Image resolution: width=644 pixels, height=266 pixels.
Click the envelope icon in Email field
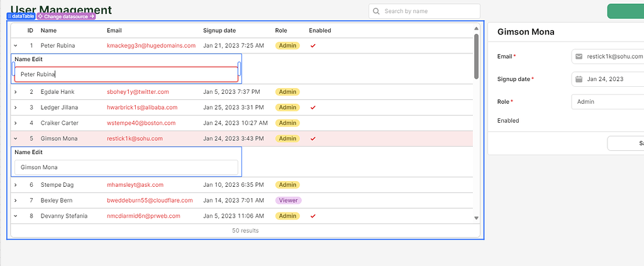pos(579,57)
